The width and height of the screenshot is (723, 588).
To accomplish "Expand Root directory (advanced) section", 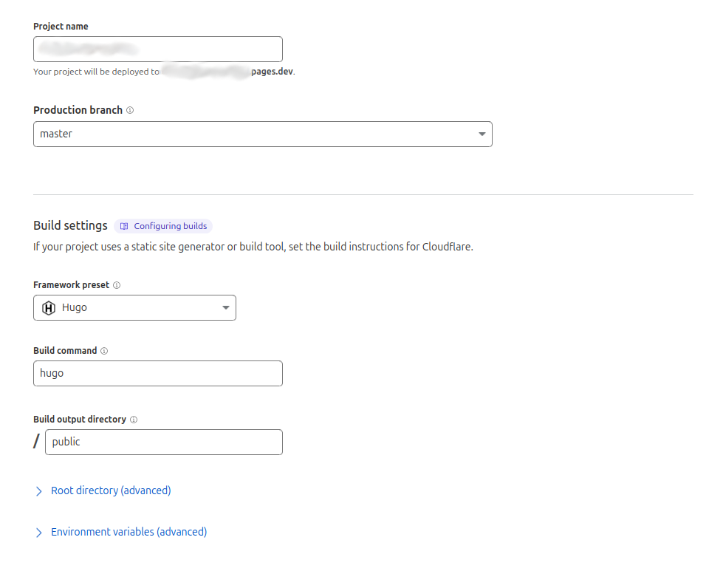I will (x=111, y=490).
